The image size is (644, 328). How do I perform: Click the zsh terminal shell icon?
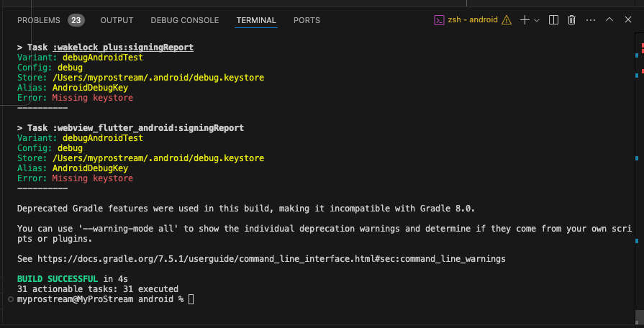click(x=439, y=20)
